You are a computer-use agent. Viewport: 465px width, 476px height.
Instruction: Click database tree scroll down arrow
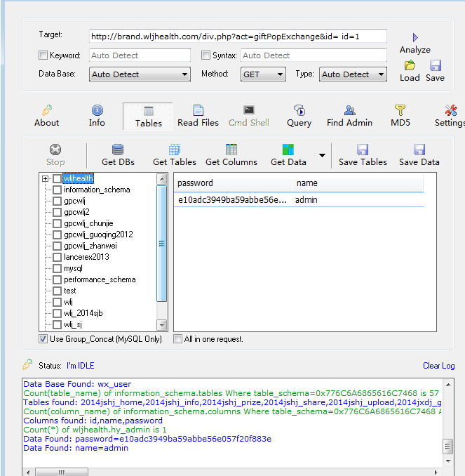(162, 325)
